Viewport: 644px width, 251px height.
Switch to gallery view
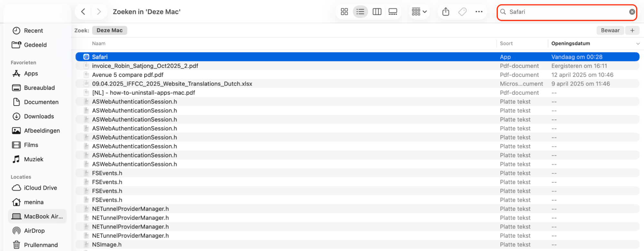click(x=393, y=12)
